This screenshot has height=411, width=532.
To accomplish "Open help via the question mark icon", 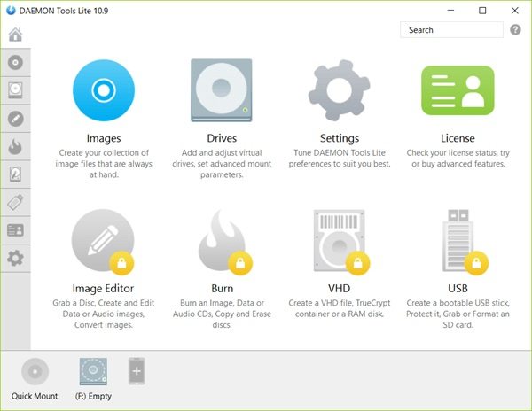I will coord(515,30).
